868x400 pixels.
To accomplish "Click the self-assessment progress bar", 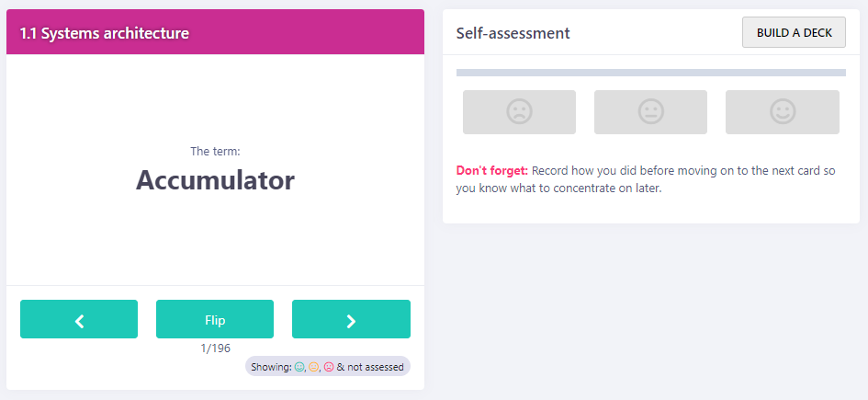I will coord(650,73).
